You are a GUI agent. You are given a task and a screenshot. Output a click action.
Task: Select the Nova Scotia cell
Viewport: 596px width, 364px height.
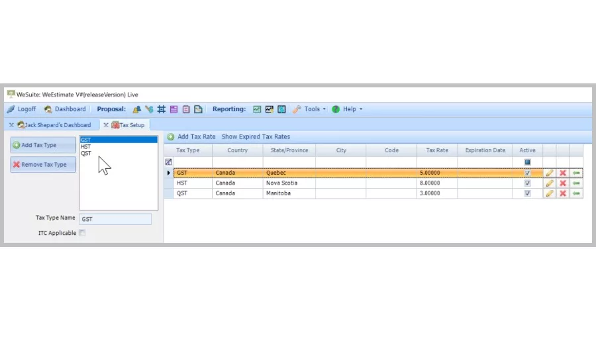(x=289, y=183)
